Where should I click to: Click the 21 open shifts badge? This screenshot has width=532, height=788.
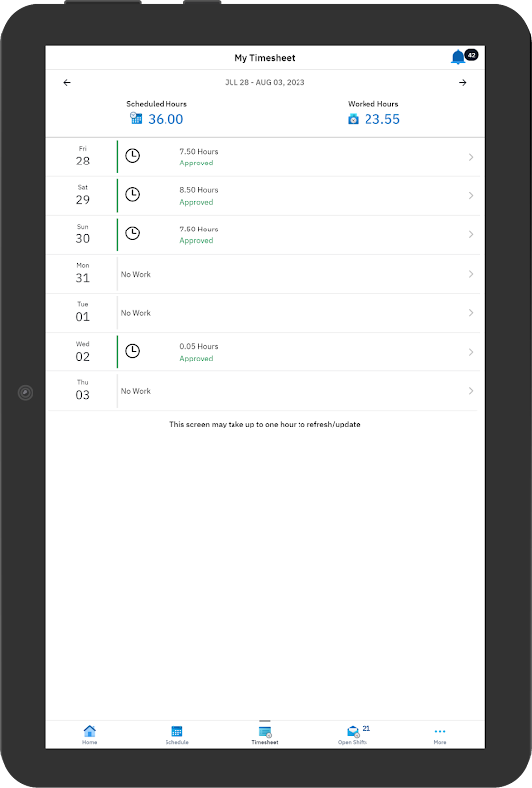tap(366, 728)
